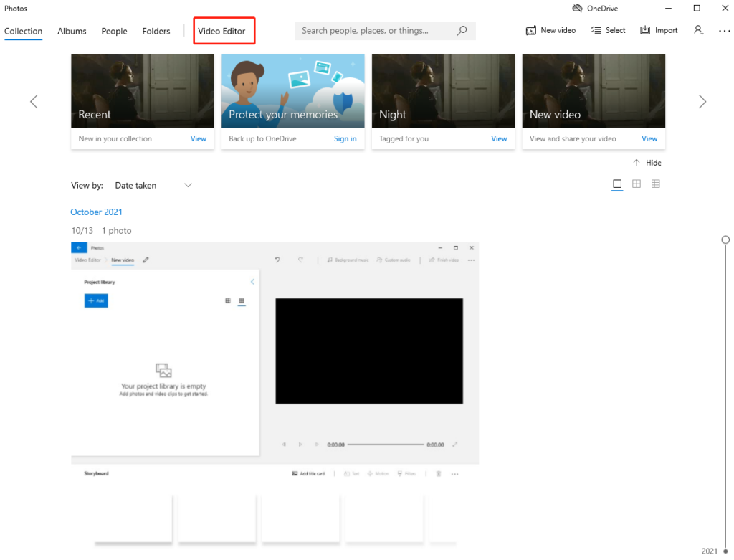Switch to medium thumbnail grid view
Viewport: 734px width, 560px height.
637,184
